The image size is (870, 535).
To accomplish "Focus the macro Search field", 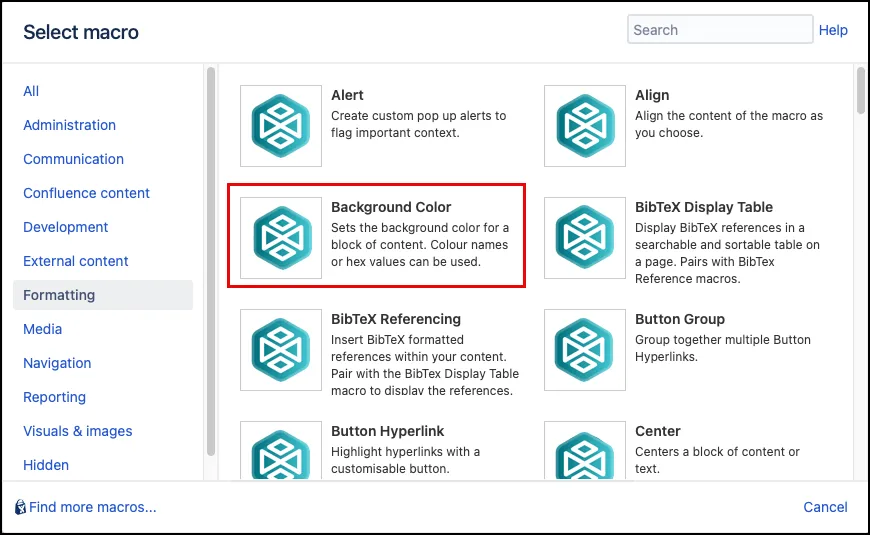I will [x=720, y=29].
